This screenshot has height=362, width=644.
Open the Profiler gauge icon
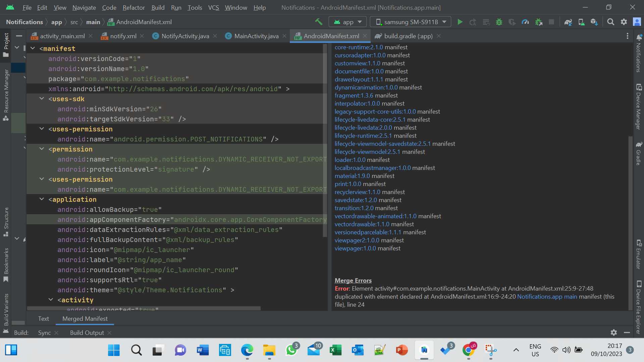click(525, 22)
